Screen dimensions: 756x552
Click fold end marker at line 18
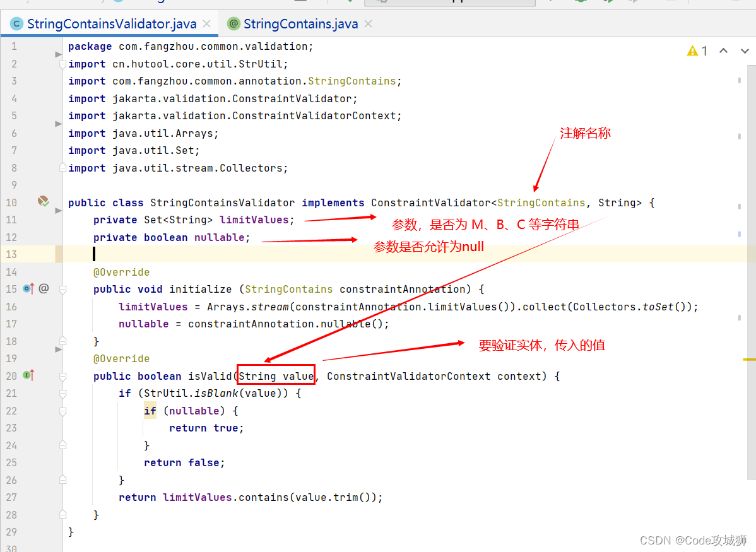62,341
